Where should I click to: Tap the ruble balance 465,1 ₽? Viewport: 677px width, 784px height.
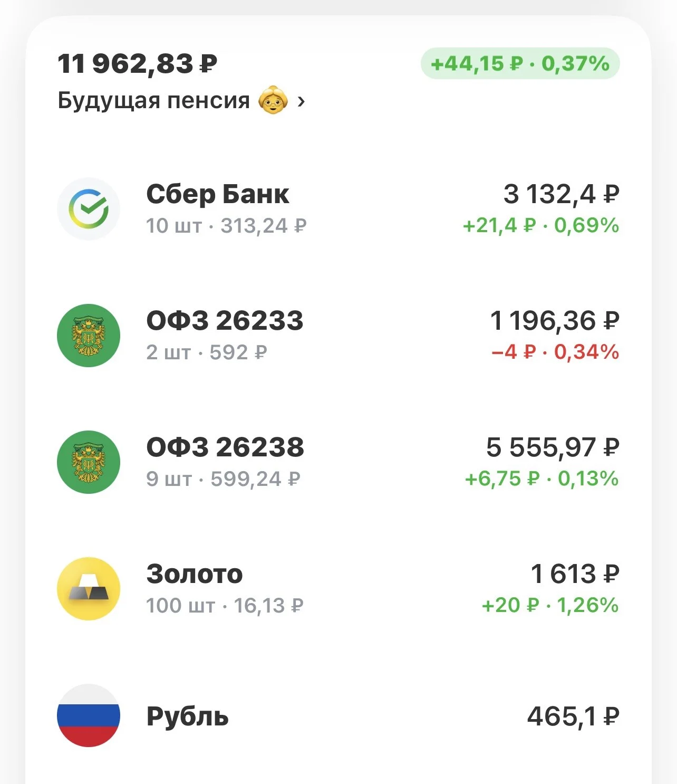click(x=573, y=716)
